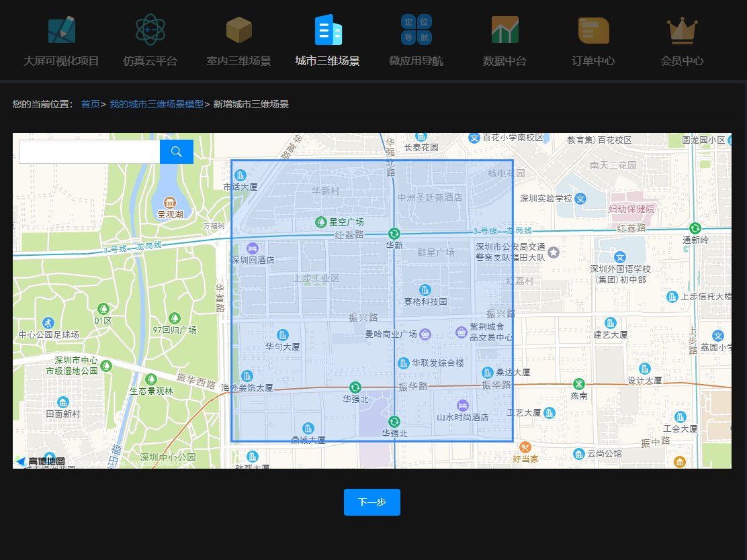This screenshot has height=560, width=747.
Task: Click the 景观湖 landmark icon on map
Action: pyautogui.click(x=170, y=203)
